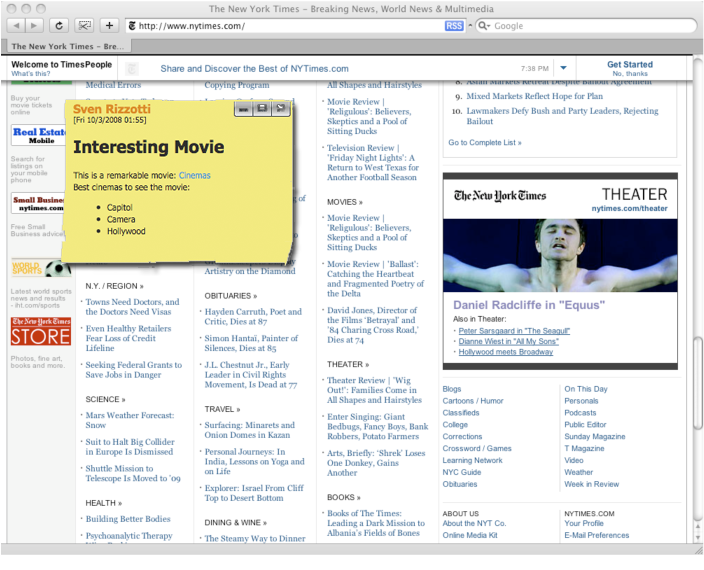
Task: Select The New York Times browser tab
Action: (68, 46)
